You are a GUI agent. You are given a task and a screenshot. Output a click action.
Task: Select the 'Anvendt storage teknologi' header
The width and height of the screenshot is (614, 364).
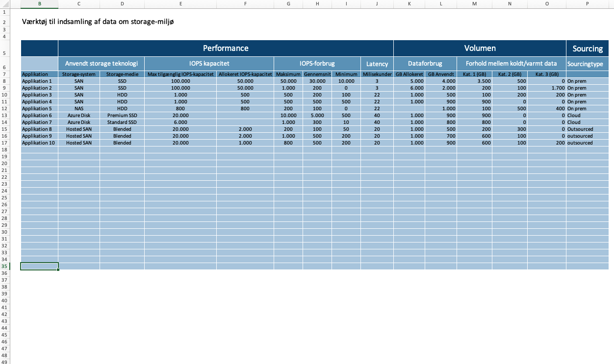pyautogui.click(x=101, y=64)
